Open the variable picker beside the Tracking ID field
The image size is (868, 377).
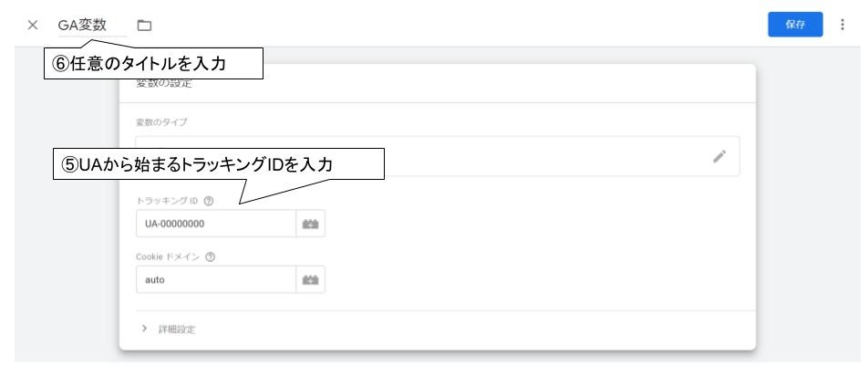click(311, 224)
